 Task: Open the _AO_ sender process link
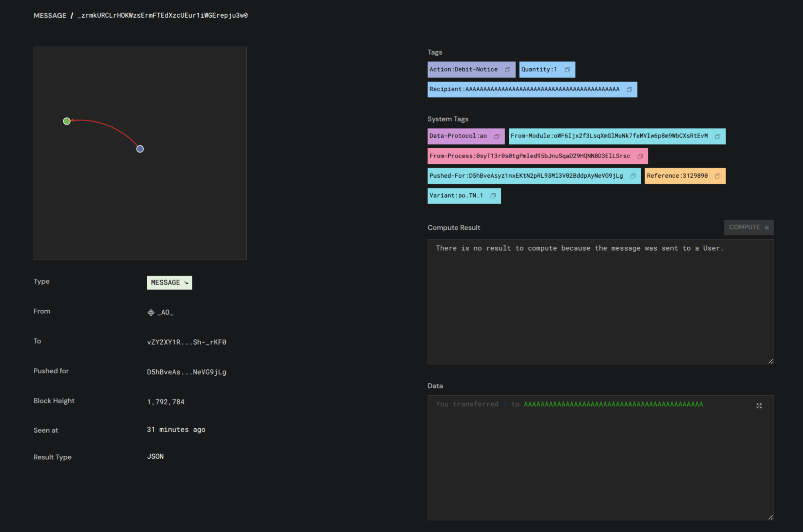pyautogui.click(x=165, y=312)
